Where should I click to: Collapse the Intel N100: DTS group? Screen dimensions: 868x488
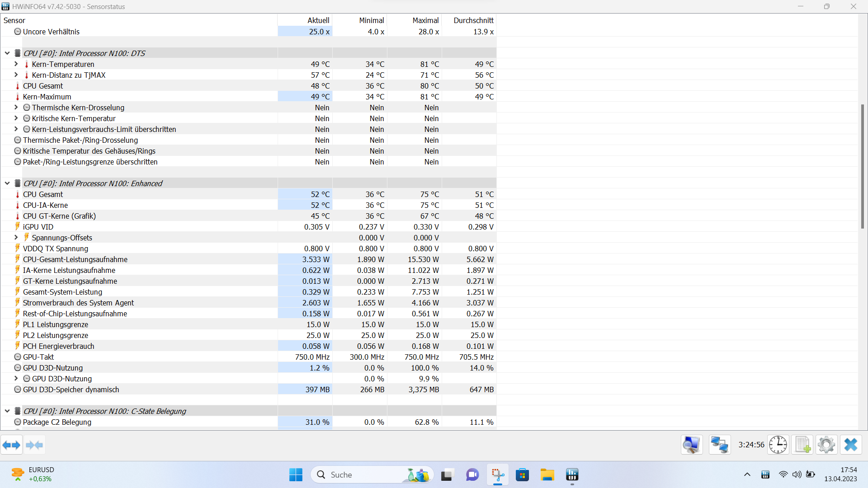coord(7,53)
